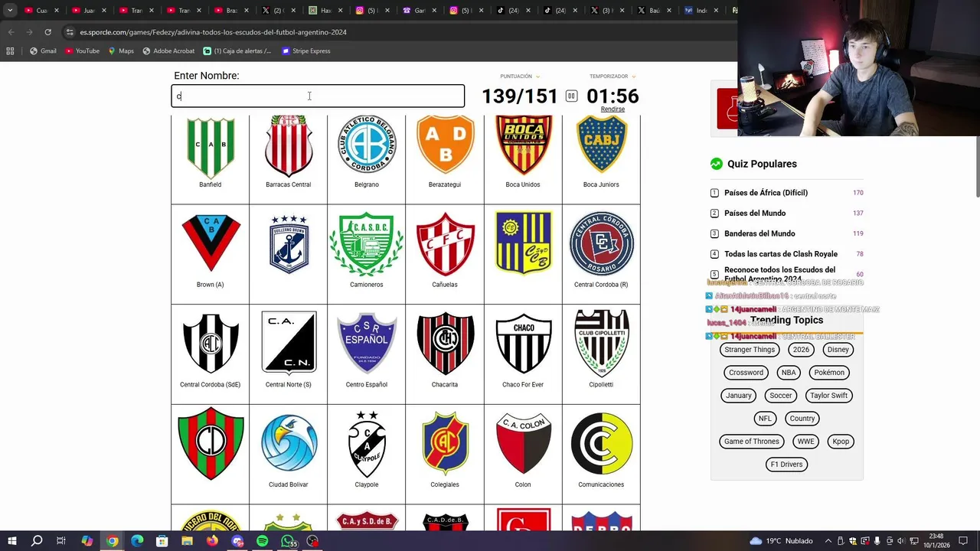The image size is (980, 551).
Task: Click the Chacarita crest
Action: 445,344
